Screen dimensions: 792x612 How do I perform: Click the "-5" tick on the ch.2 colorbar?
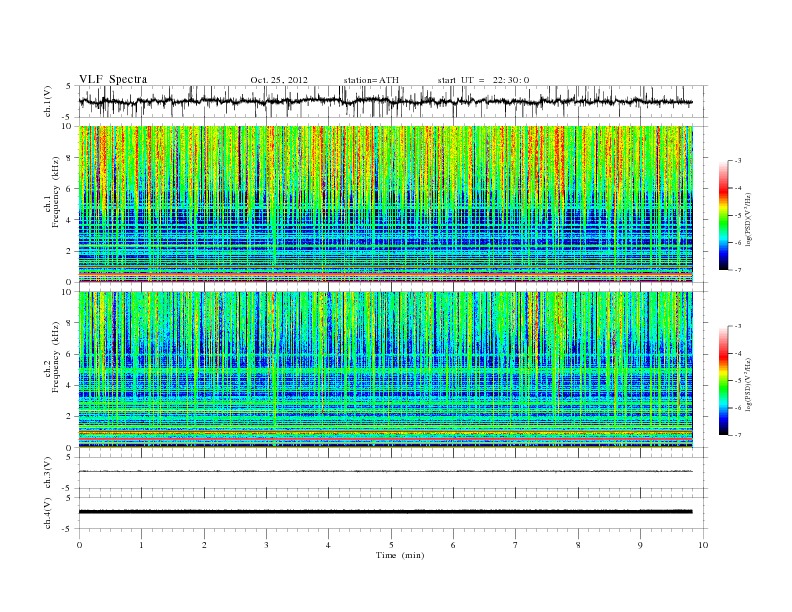point(738,381)
